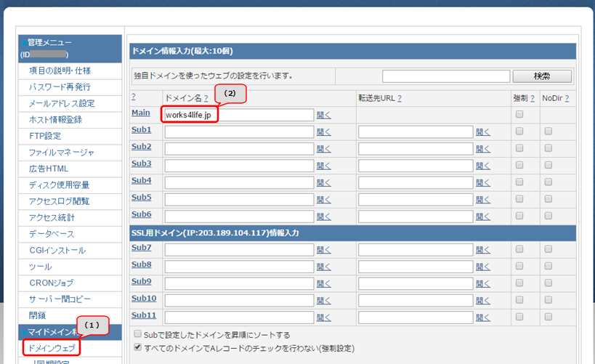595x364 pixels.
Task: Toggle NoDir checkbox for Sub1 row
Action: tap(549, 131)
